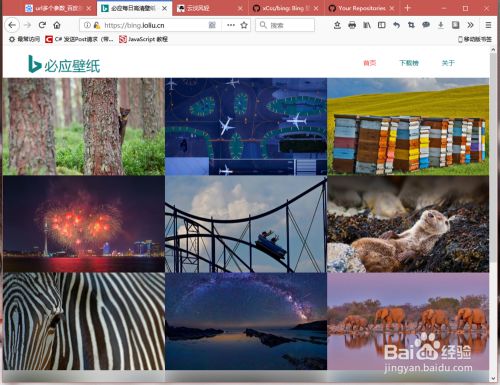Image resolution: width=500 pixels, height=385 pixels.
Task: Click the undo arrow toolbar icon
Action: point(396,25)
